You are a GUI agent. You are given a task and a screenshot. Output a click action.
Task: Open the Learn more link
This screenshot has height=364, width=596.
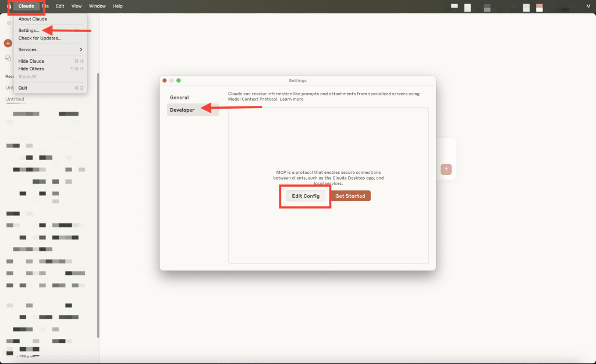coord(291,99)
